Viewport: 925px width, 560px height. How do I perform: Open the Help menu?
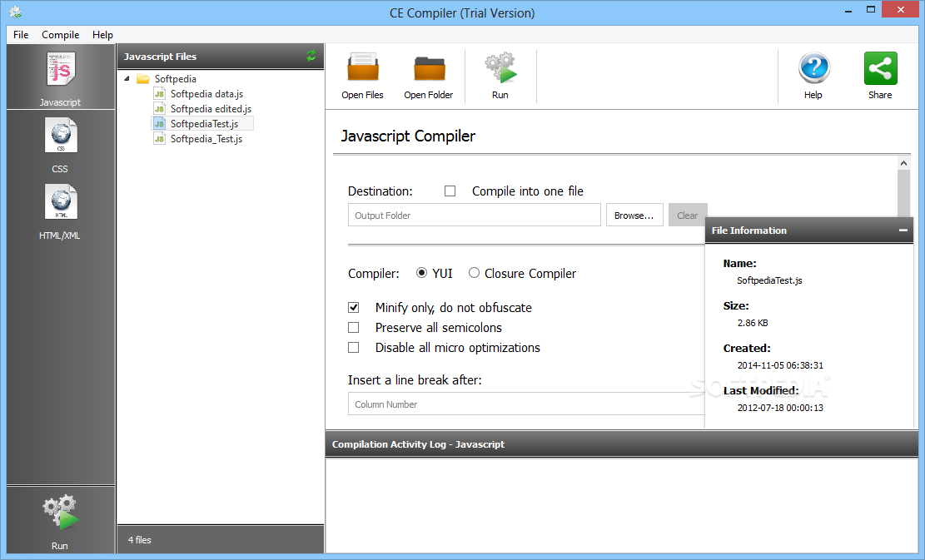pyautogui.click(x=102, y=35)
